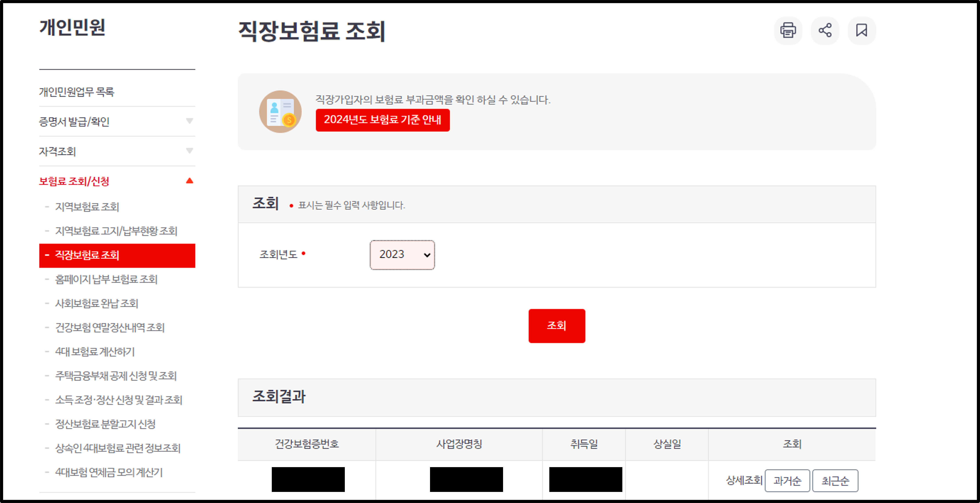Go to 건강보험 연말정산내역 조회

click(x=110, y=327)
